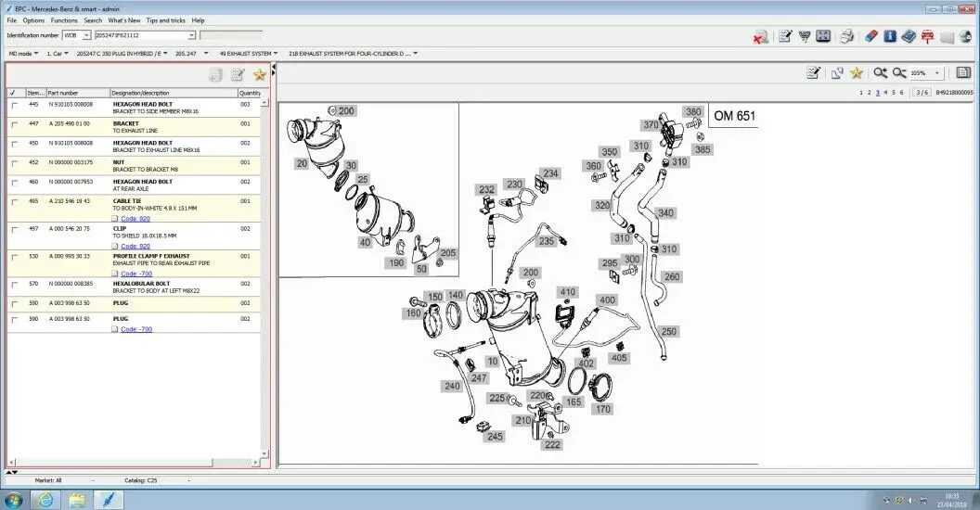
Task: Click the greyed document icon above parts list
Action: 215,75
